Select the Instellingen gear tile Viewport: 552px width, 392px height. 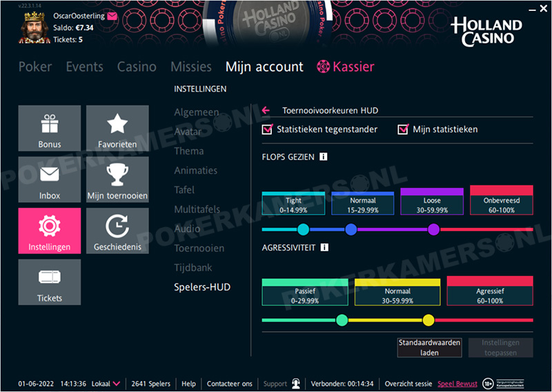pos(50,231)
